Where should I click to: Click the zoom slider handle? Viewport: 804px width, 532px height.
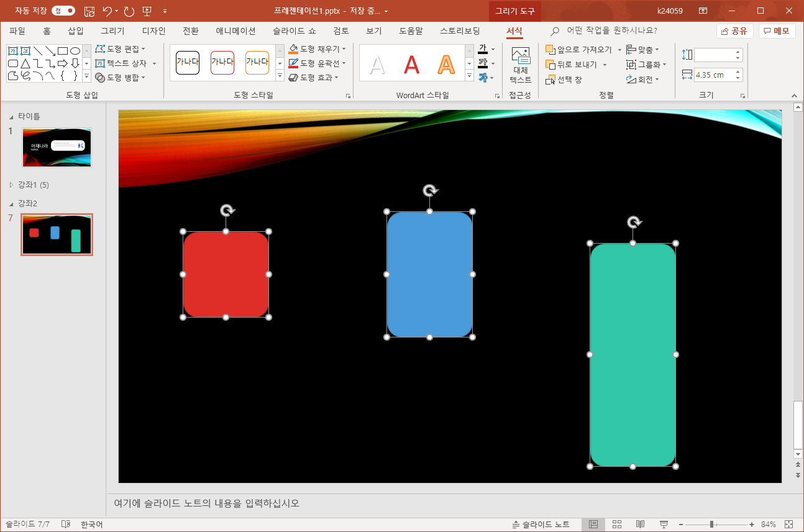(x=711, y=525)
